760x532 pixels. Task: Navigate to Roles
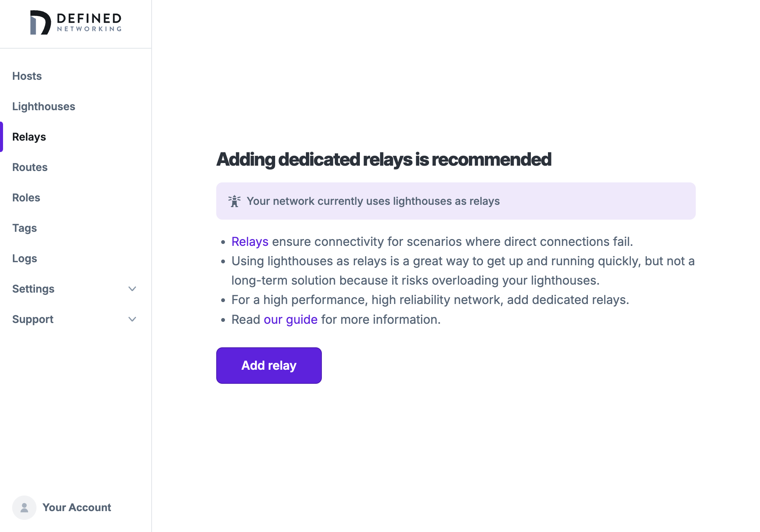[26, 198]
